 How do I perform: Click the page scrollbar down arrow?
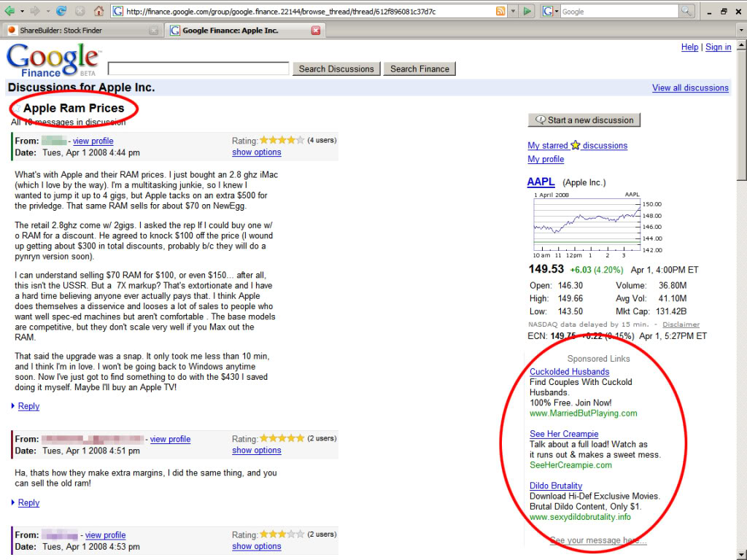[x=741, y=555]
